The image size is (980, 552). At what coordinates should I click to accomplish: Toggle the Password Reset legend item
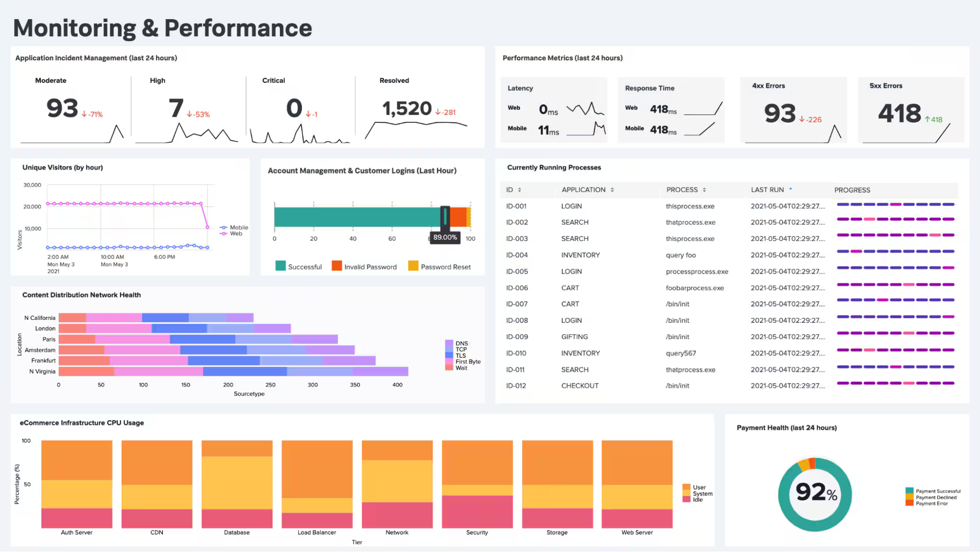click(440, 266)
